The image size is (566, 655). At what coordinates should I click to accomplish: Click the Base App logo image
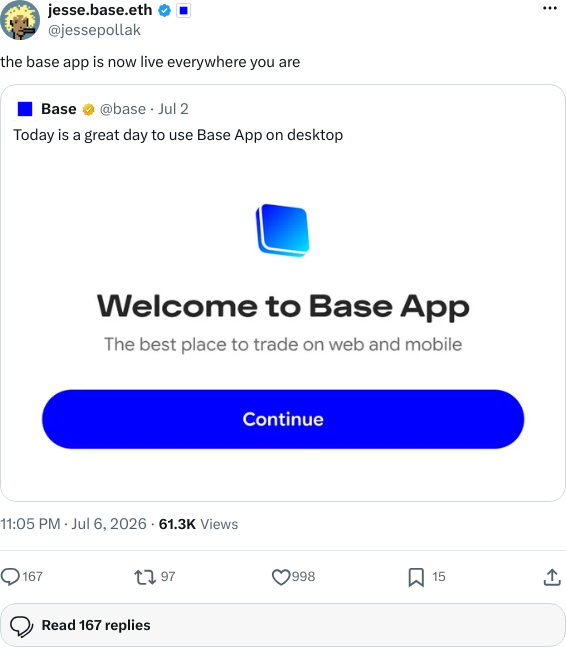coord(283,230)
